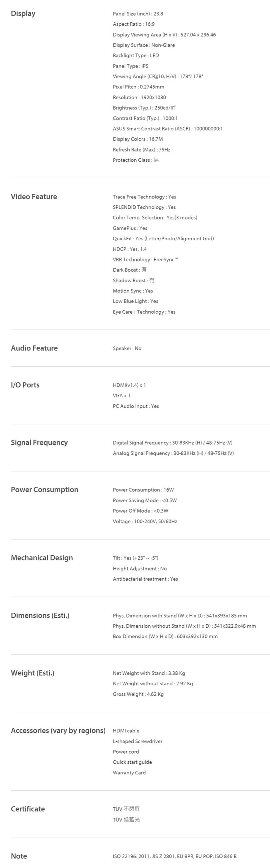Click the Panel Size 23.8 line
Image resolution: width=270 pixels, height=868 pixels.
[138, 14]
